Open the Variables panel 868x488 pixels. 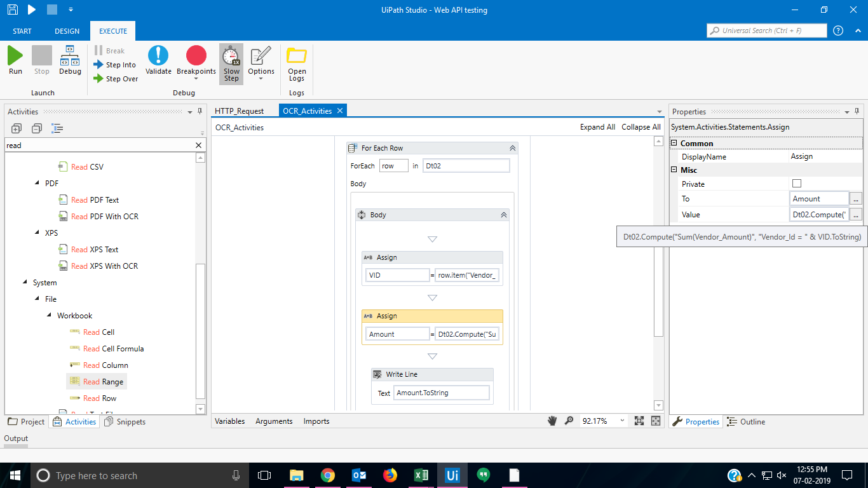tap(230, 421)
